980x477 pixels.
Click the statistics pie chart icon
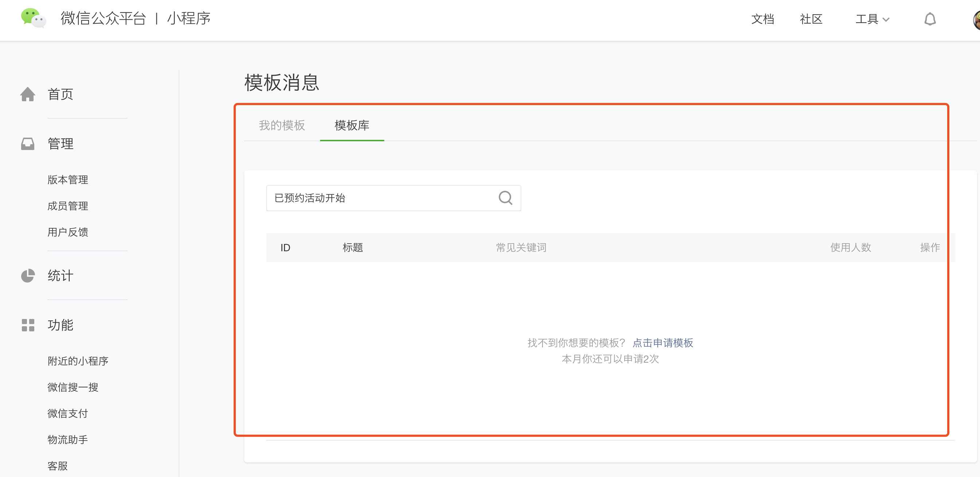[27, 276]
